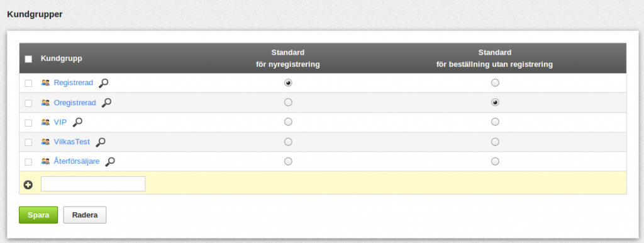
Task: Check the box for the Oregistrerad row
Action: point(28,103)
